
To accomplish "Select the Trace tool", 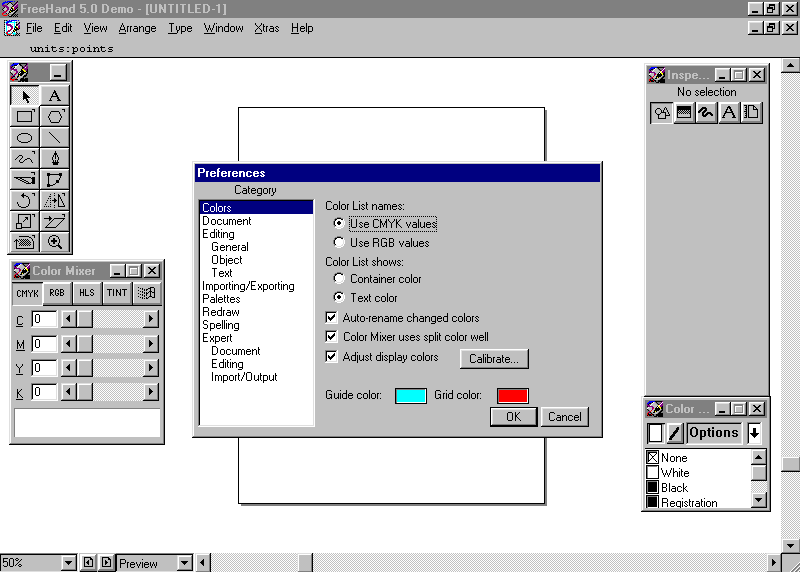I will [24, 242].
